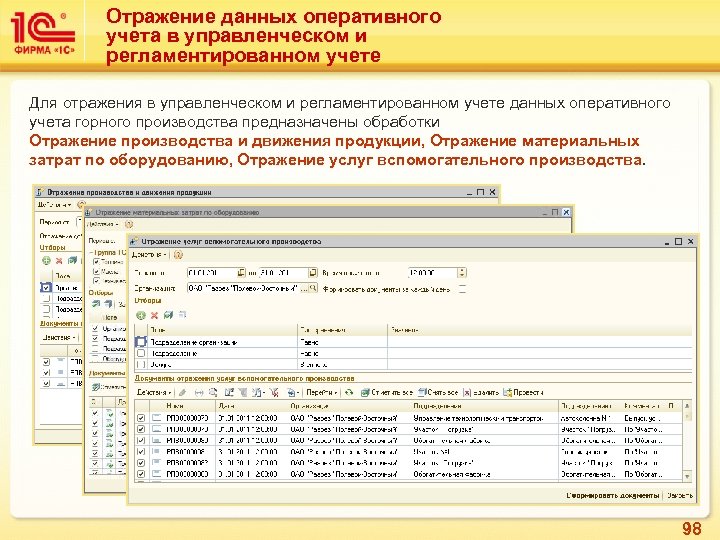
Task: Open the ellipsis selector in Организация field
Action: pyautogui.click(x=304, y=288)
